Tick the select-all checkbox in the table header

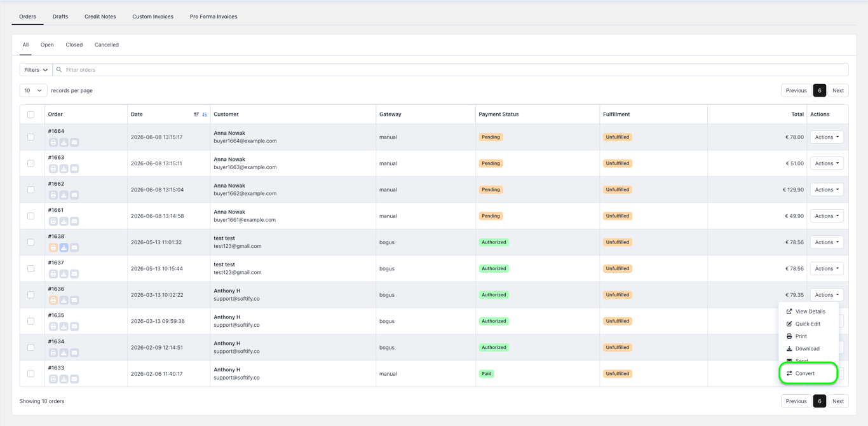click(x=31, y=114)
